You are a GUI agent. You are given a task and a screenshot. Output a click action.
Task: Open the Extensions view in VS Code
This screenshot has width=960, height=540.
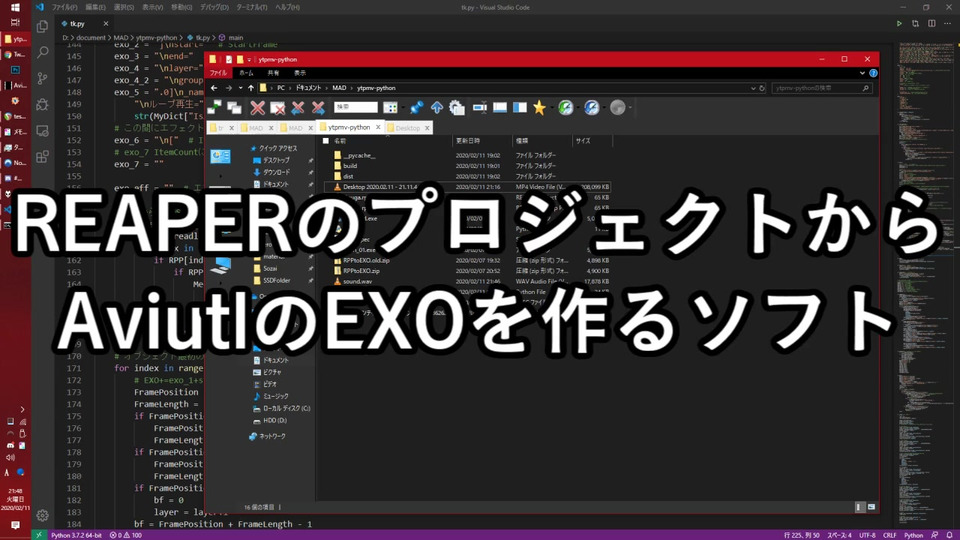[42, 157]
